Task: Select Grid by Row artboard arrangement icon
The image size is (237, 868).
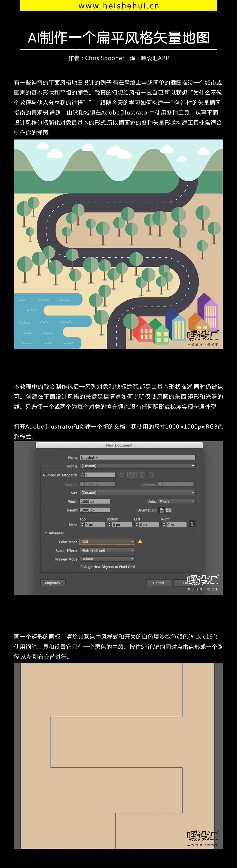Action: pyautogui.click(x=122, y=475)
